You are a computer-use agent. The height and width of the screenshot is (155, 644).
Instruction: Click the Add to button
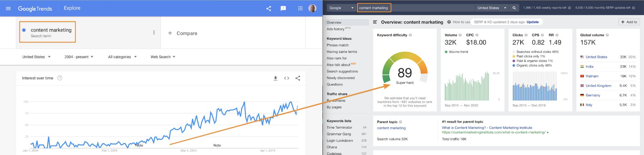pyautogui.click(x=629, y=22)
